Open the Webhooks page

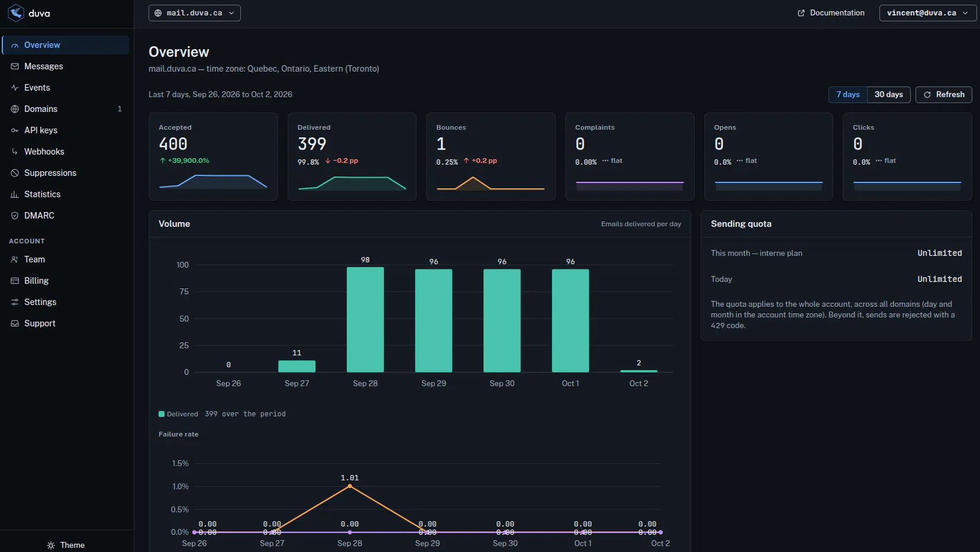[x=66, y=152]
